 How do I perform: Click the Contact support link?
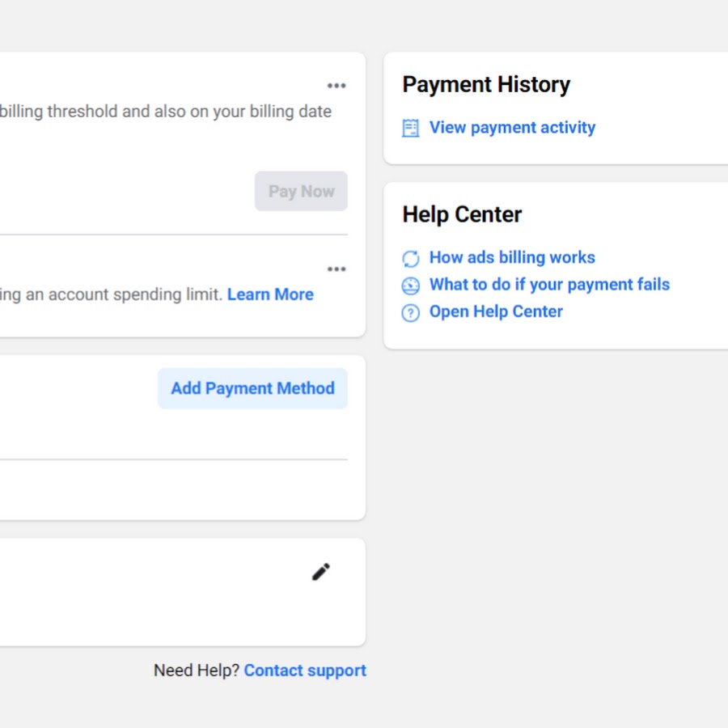coord(305,671)
